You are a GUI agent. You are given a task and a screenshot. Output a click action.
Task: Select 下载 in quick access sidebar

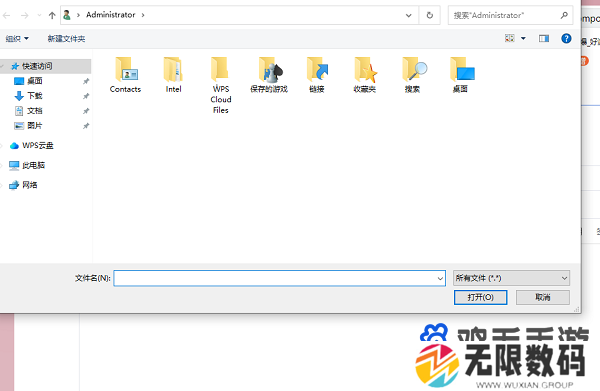[34, 96]
